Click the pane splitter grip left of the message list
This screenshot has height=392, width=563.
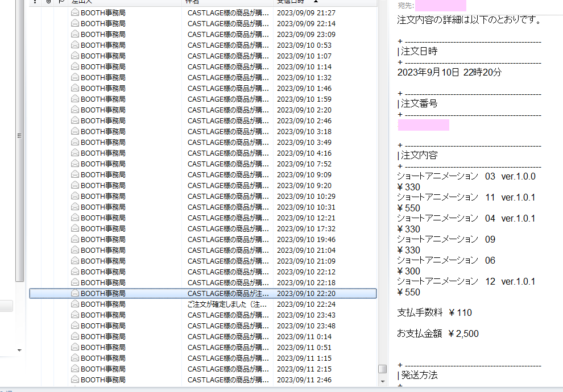pyautogui.click(x=20, y=136)
